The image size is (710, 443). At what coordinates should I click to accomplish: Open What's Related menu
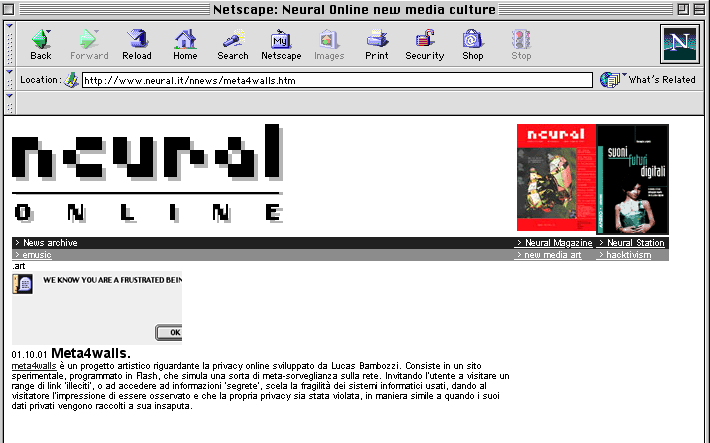click(x=648, y=80)
